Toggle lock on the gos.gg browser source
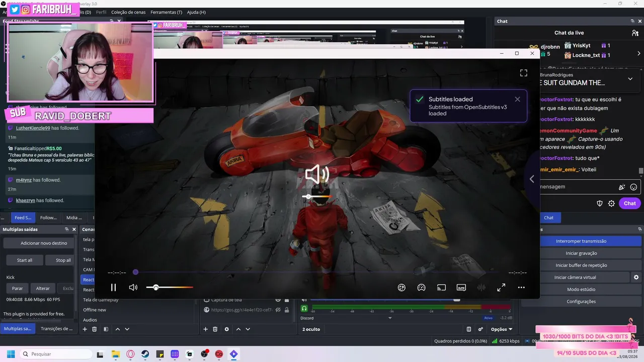Screen dimensions: 644x362 coord(287,310)
